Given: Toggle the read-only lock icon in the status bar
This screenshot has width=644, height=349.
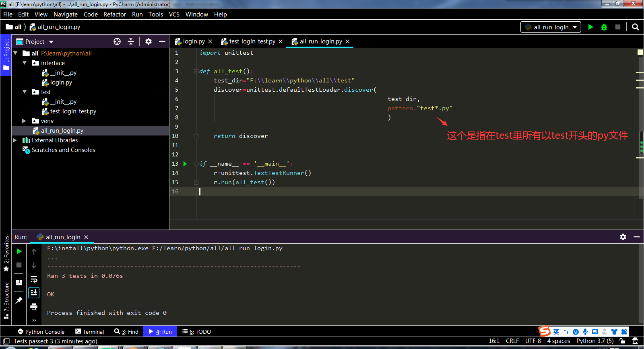Looking at the screenshot, I should 622,341.
